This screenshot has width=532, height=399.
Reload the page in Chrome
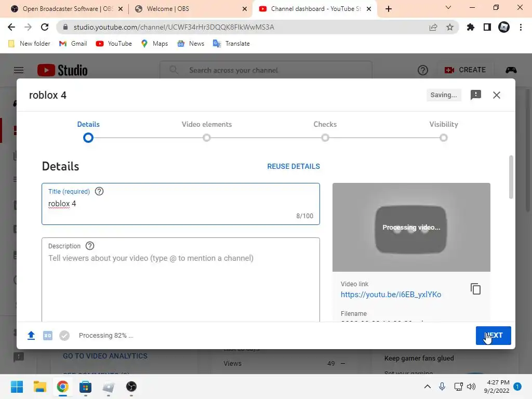[x=45, y=27]
